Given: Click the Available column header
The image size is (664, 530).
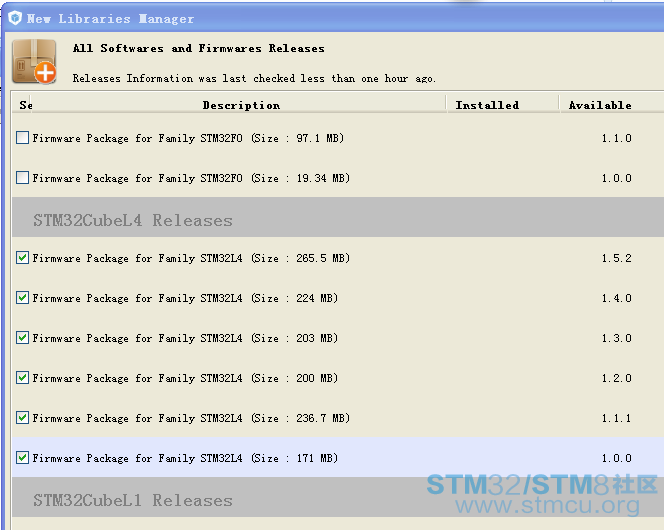Looking at the screenshot, I should pyautogui.click(x=610, y=105).
